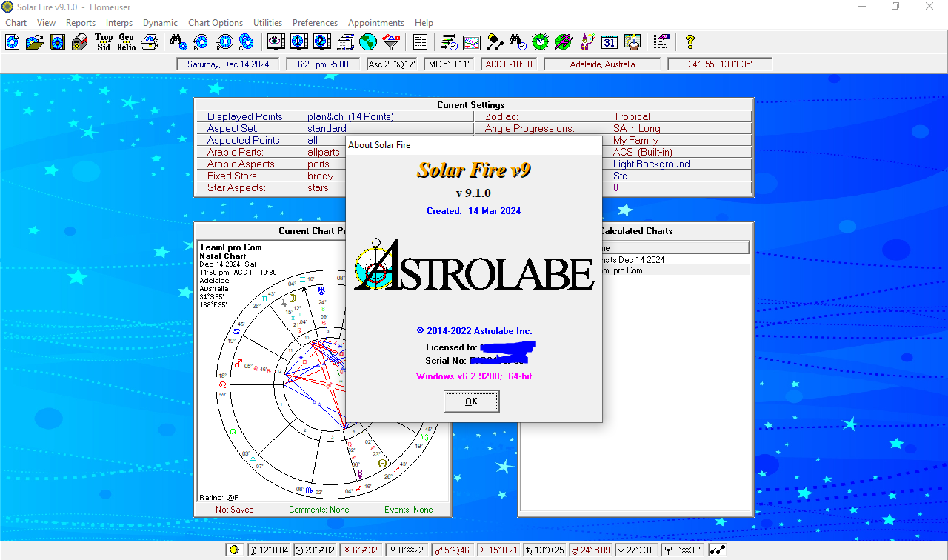Click the 6:23 pm -5:00 time field
Viewport: 948px width, 560px height.
[x=323, y=64]
